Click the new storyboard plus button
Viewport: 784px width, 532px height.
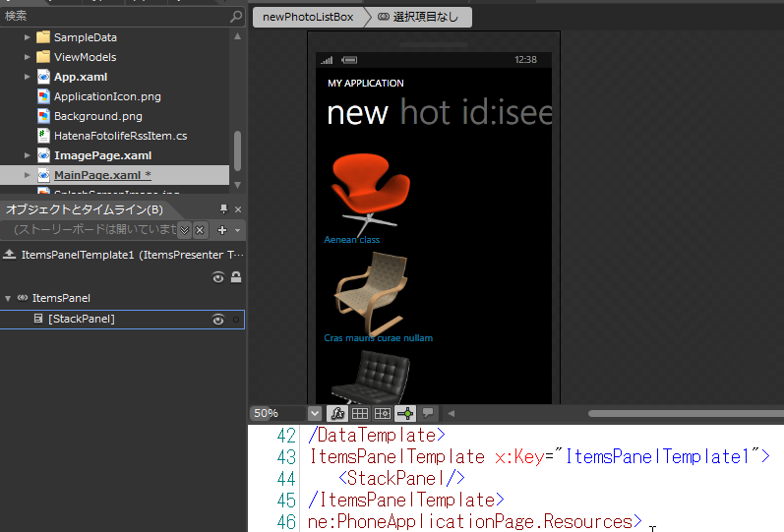click(x=222, y=230)
